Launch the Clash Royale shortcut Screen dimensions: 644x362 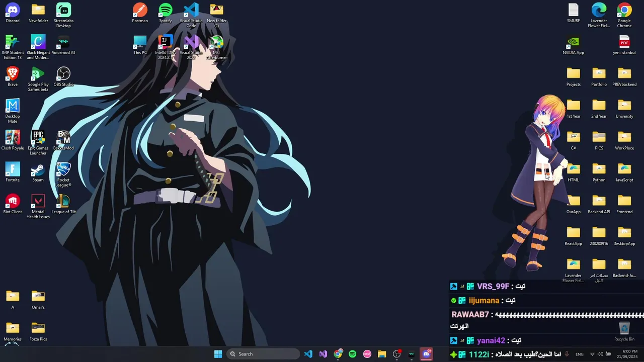tap(13, 140)
